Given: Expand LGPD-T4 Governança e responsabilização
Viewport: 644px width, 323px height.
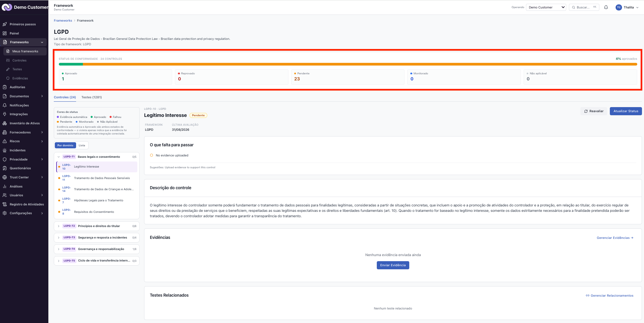Looking at the screenshot, I should pyautogui.click(x=97, y=249).
